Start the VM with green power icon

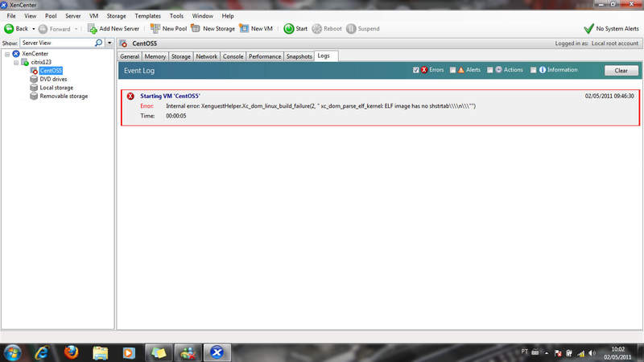289,29
